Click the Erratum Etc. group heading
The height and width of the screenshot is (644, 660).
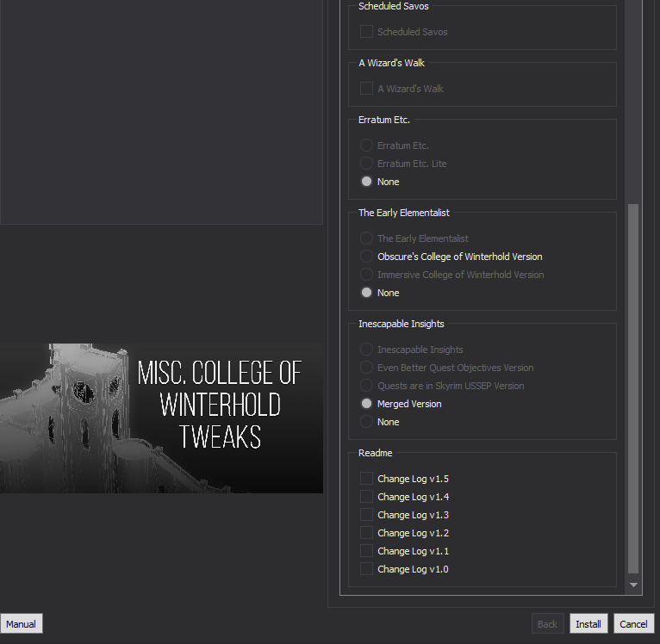(384, 120)
